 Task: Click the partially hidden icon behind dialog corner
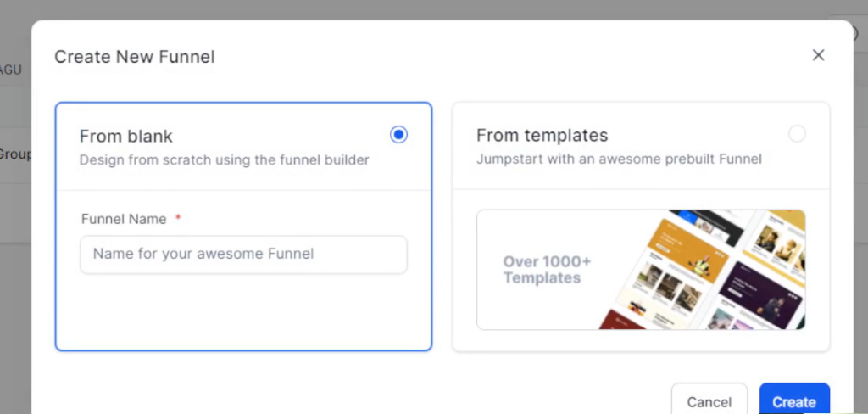(x=855, y=34)
